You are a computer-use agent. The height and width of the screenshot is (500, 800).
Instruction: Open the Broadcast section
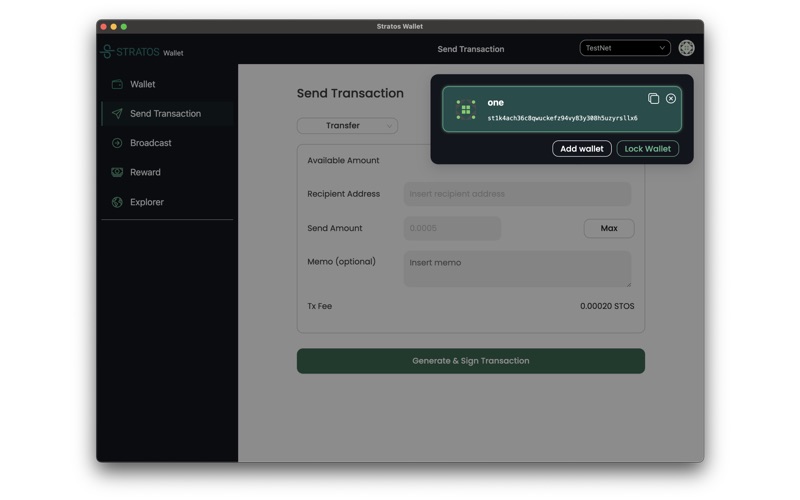tap(167, 143)
